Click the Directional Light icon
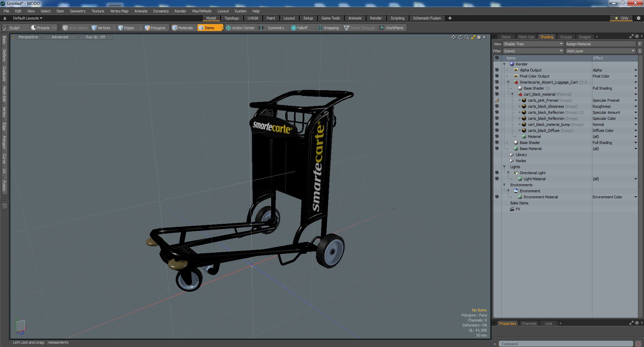This screenshot has height=347, width=644. [x=516, y=173]
